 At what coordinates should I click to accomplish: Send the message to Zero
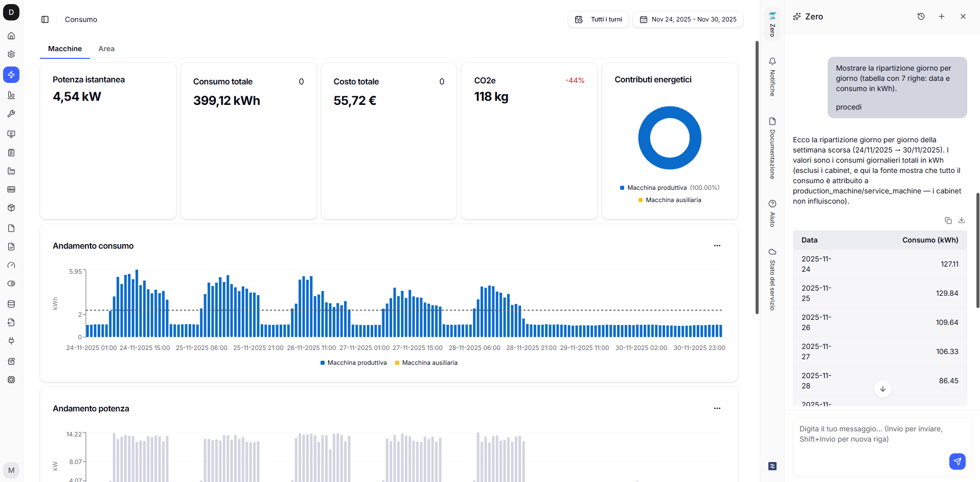pyautogui.click(x=958, y=462)
